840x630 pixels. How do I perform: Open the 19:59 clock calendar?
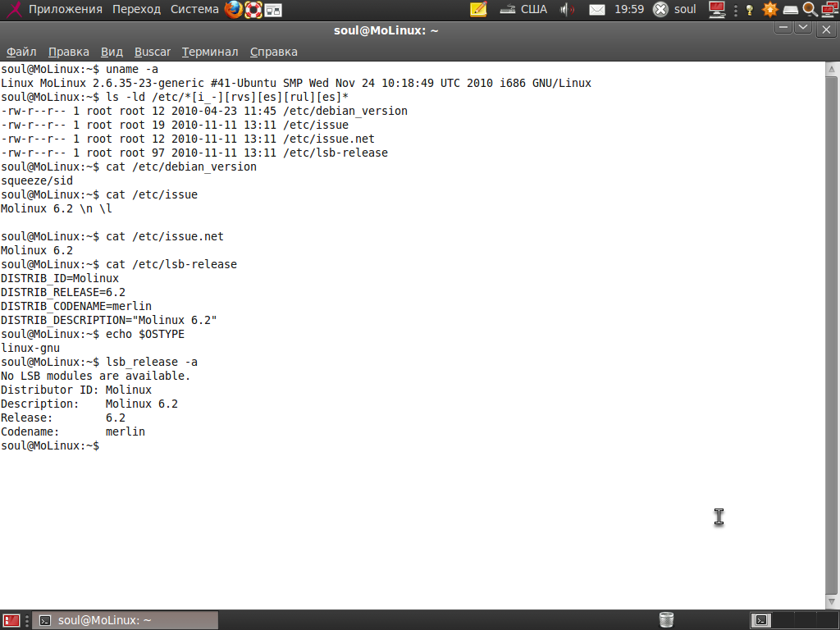pyautogui.click(x=629, y=10)
